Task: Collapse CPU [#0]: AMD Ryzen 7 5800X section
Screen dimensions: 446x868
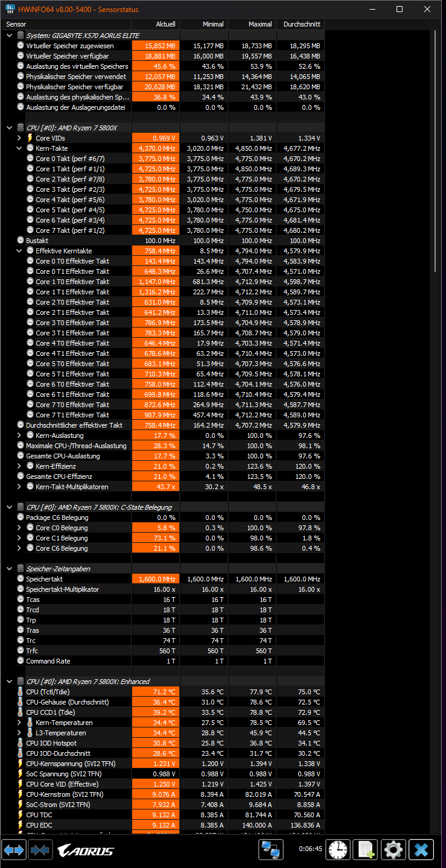Action: coord(10,128)
